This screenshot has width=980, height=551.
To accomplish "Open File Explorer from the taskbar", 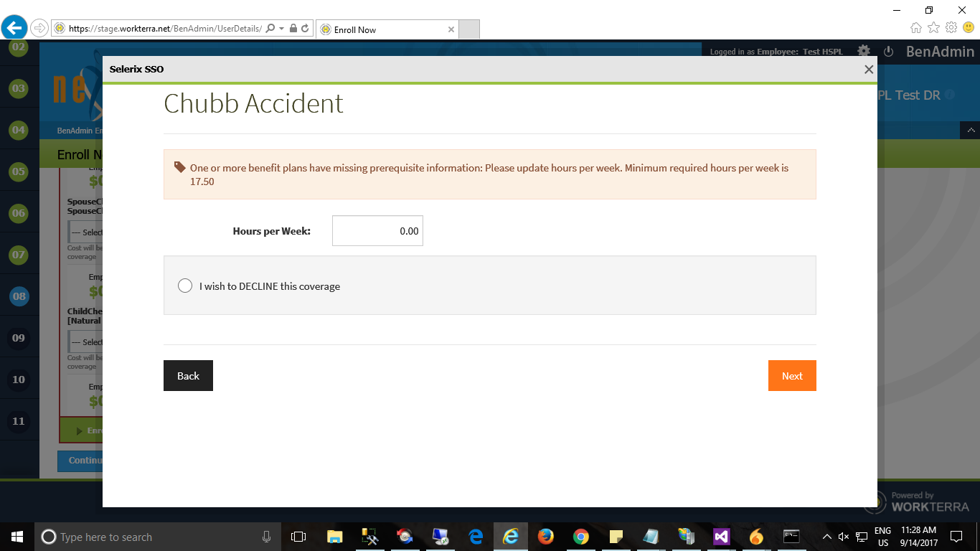I will coord(335,537).
